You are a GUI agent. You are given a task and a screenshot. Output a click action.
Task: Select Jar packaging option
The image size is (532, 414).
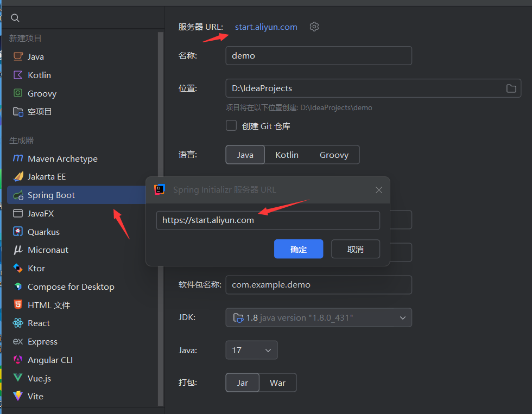click(x=242, y=383)
